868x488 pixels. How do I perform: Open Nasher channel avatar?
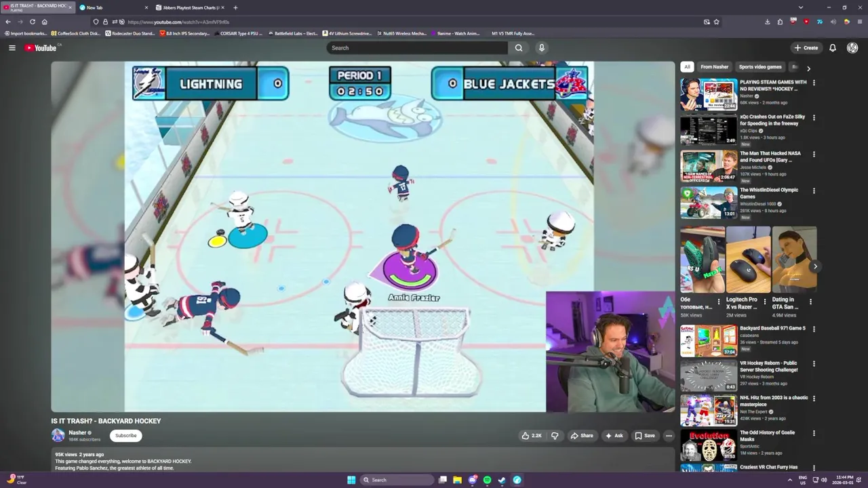(x=58, y=435)
